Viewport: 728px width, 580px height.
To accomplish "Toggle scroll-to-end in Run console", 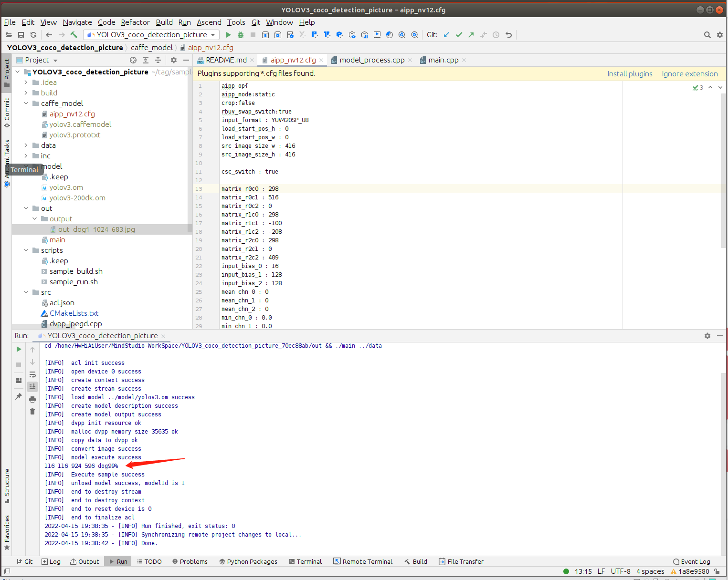I will 32,386.
